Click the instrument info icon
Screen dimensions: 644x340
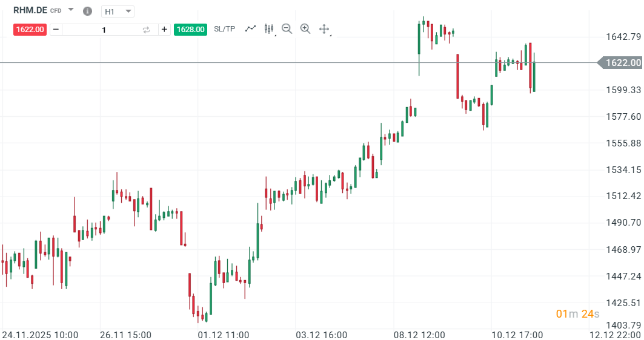[x=87, y=11]
